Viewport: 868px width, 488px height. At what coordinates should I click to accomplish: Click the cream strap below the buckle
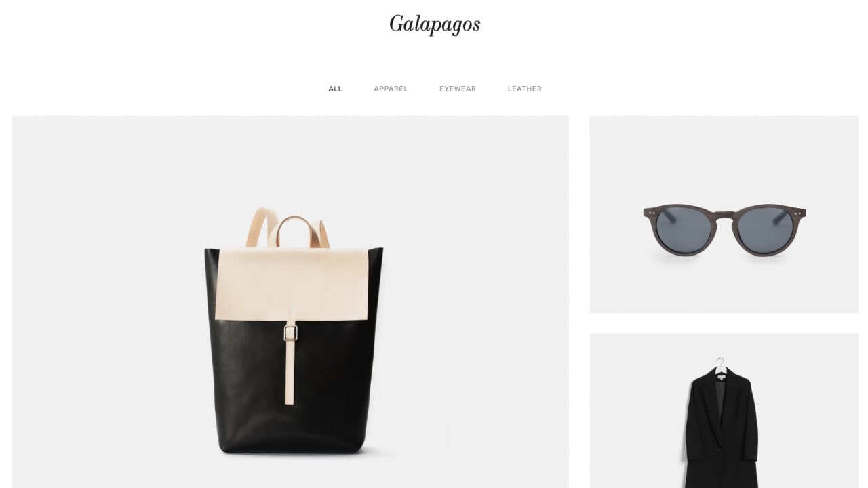(290, 373)
